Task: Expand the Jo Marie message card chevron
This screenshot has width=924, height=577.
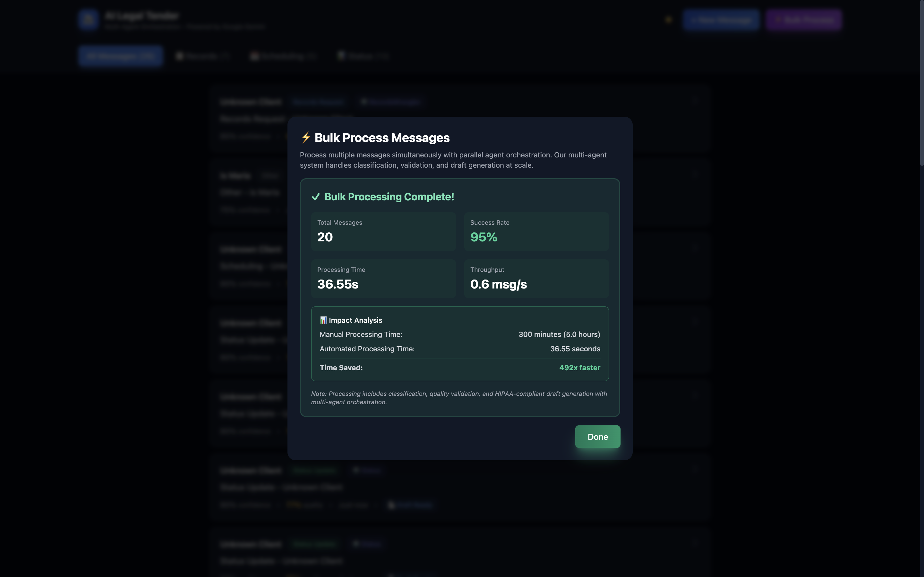Action: click(x=695, y=174)
